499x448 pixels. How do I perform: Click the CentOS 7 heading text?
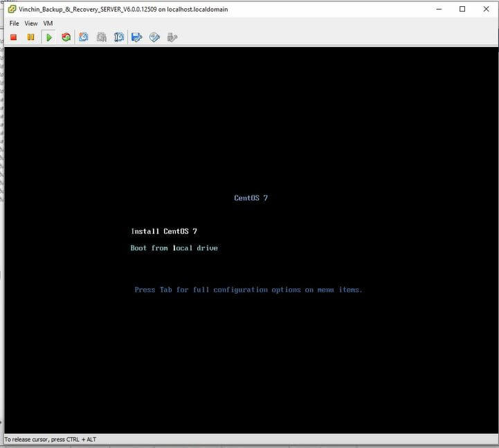click(x=251, y=198)
